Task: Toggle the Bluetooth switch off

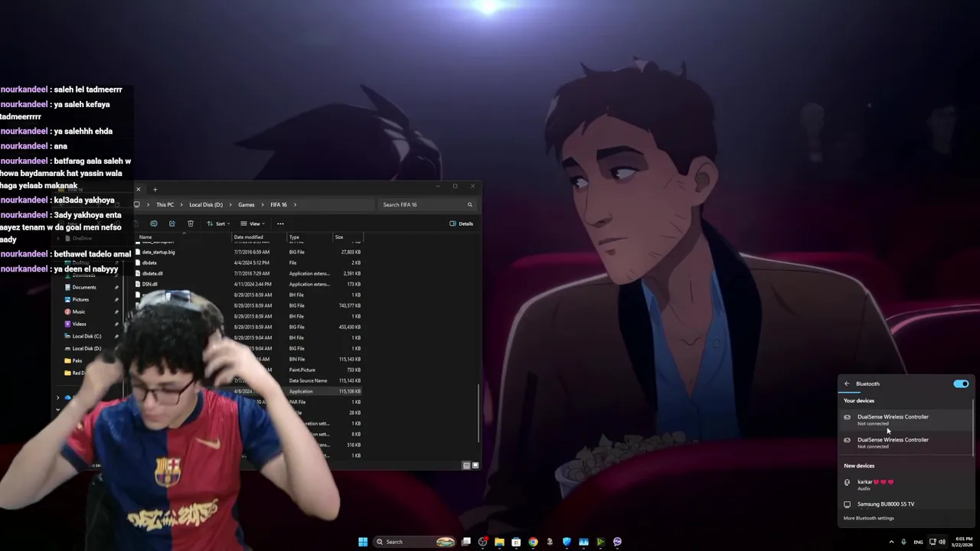Action: point(961,383)
